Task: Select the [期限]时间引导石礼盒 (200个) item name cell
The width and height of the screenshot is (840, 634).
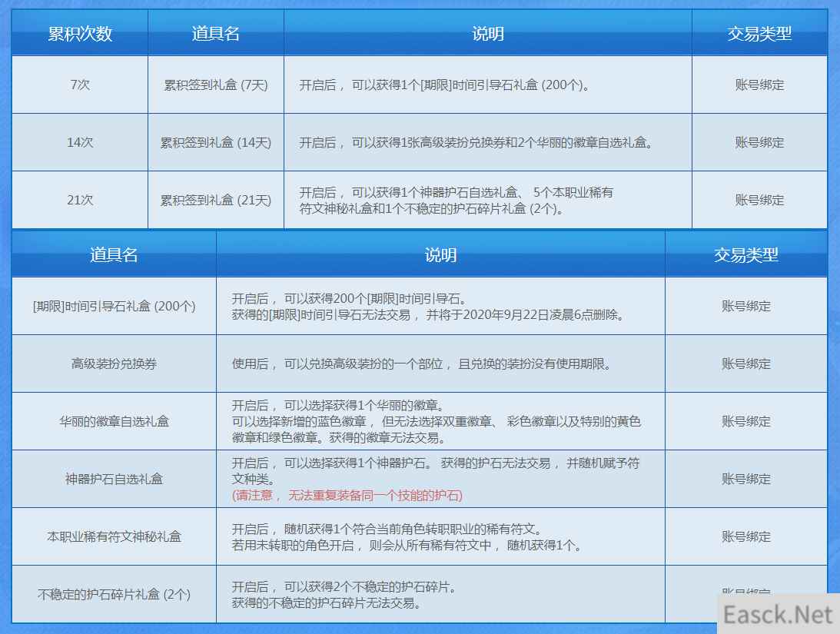Action: click(x=114, y=306)
